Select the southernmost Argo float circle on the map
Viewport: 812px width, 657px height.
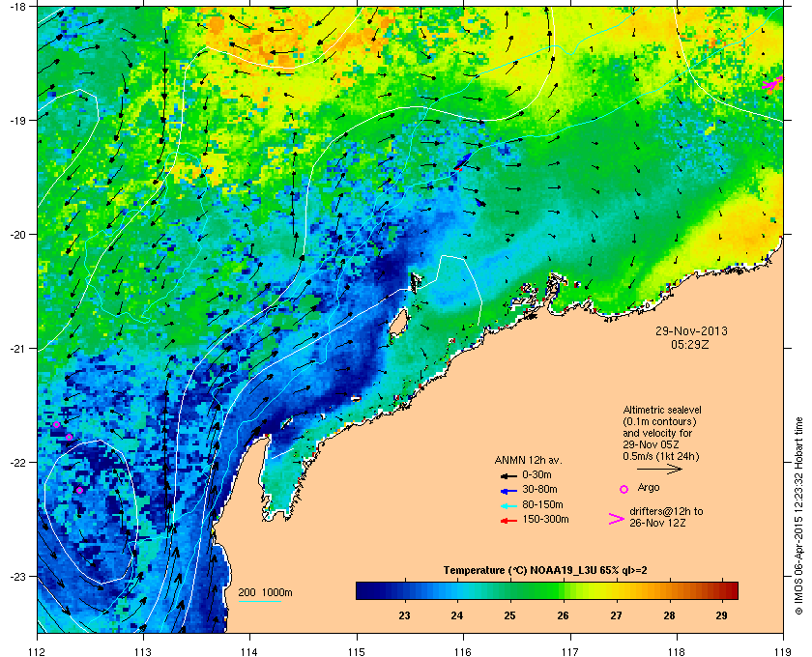pos(79,490)
